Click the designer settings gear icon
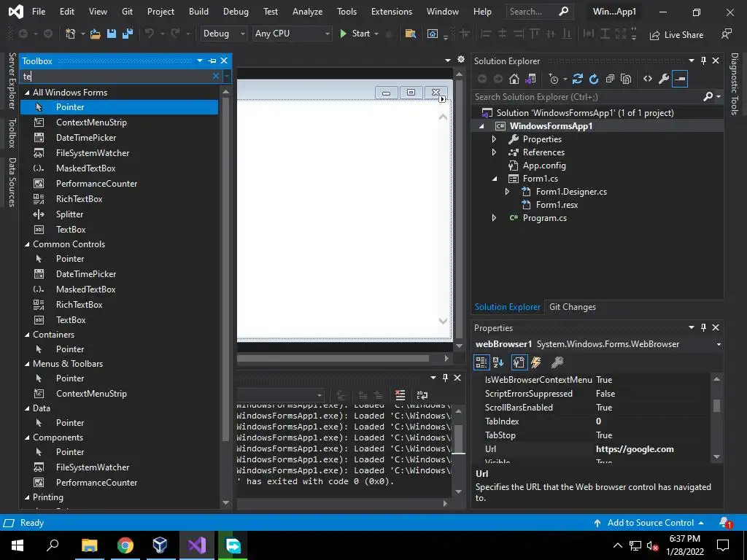 [461, 59]
